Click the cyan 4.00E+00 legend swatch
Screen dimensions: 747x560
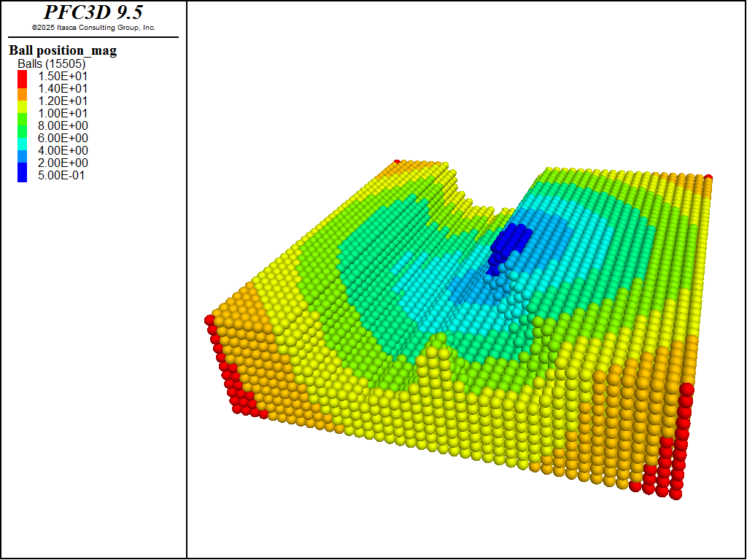pos(23,144)
